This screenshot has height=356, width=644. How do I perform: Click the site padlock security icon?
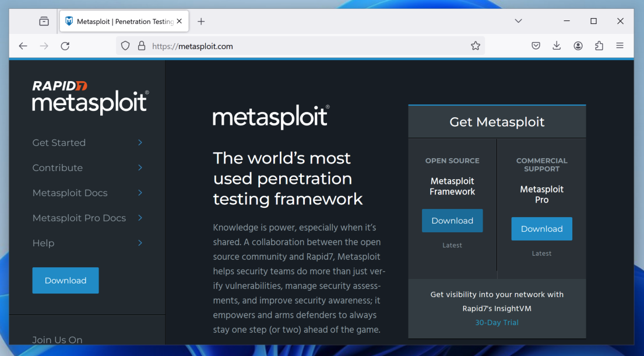pyautogui.click(x=141, y=46)
